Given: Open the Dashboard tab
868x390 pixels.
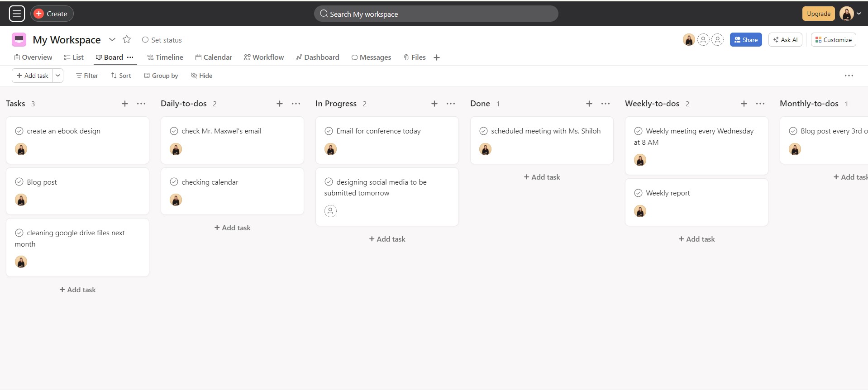Looking at the screenshot, I should pos(317,57).
